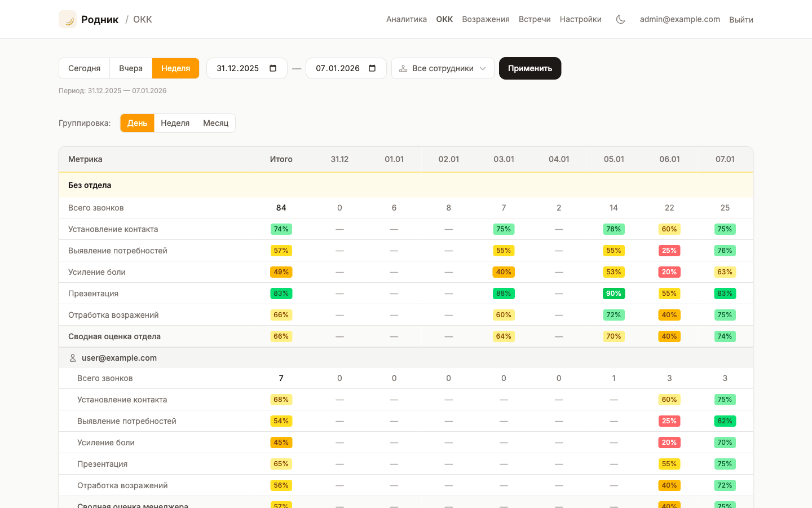
Task: Click the employee icon in the staff filter
Action: coord(403,68)
